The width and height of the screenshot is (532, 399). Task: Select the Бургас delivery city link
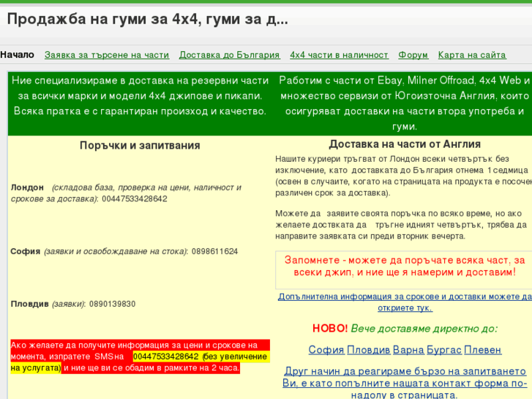coord(444,350)
